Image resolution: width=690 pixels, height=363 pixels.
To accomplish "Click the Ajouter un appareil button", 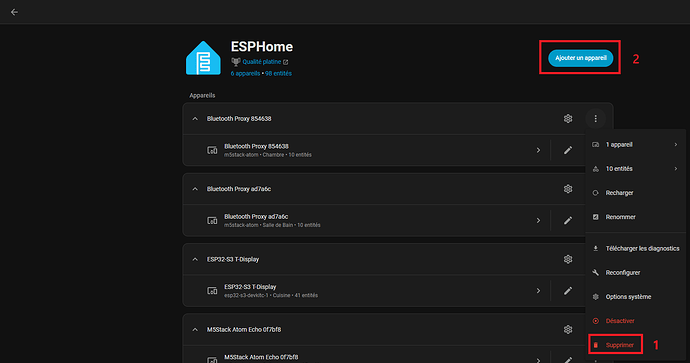I will [580, 58].
